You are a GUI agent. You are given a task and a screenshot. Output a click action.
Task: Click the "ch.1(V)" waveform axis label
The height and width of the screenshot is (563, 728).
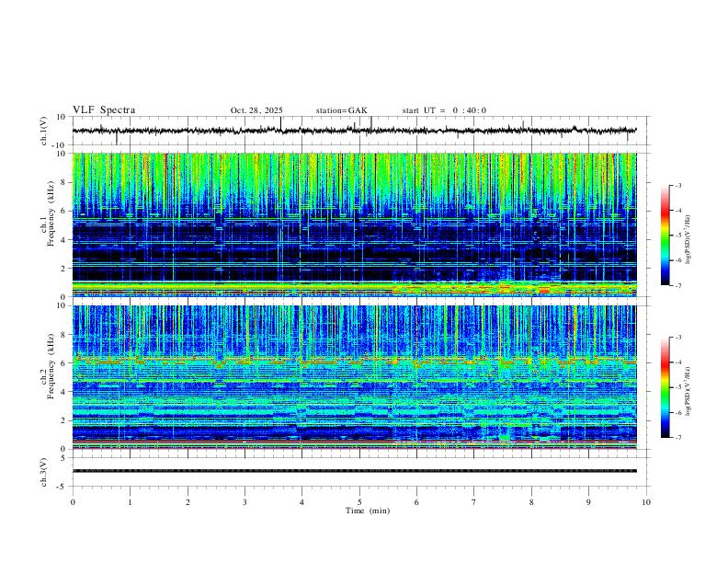click(44, 131)
